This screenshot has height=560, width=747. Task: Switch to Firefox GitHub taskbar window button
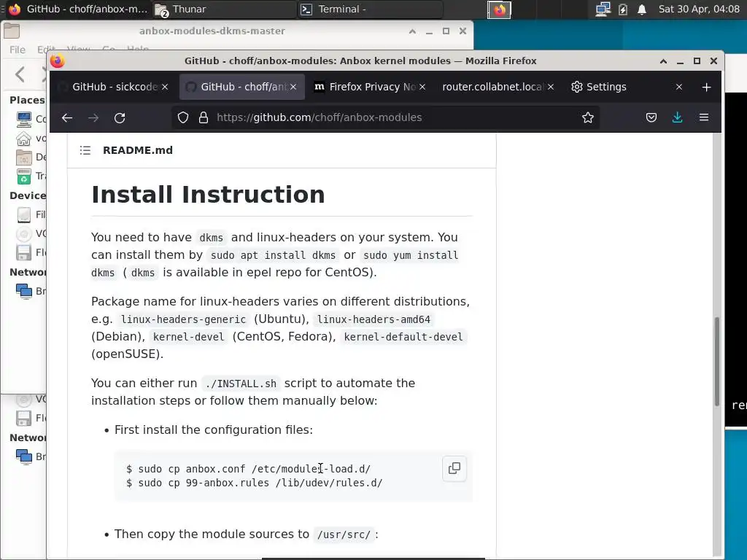[x=79, y=9]
